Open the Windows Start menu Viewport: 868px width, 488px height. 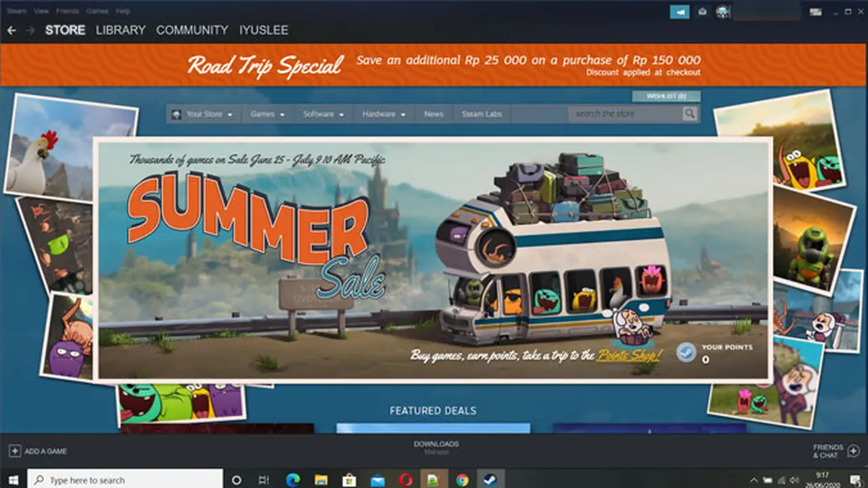click(x=14, y=480)
